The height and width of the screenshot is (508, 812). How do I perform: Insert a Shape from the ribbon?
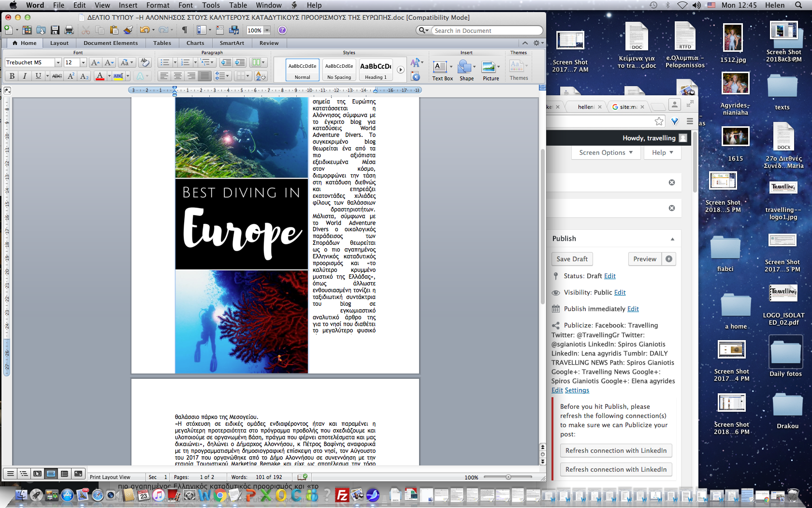point(466,71)
